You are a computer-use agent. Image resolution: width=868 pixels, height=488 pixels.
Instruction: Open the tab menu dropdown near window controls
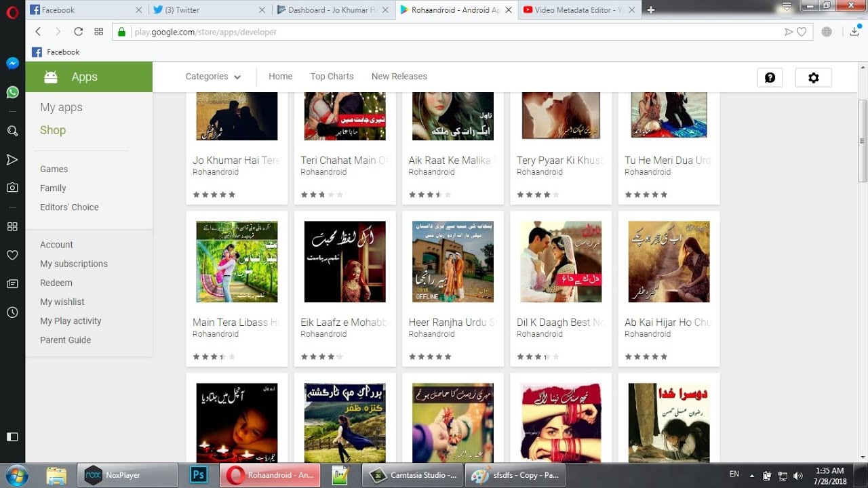[x=787, y=7]
